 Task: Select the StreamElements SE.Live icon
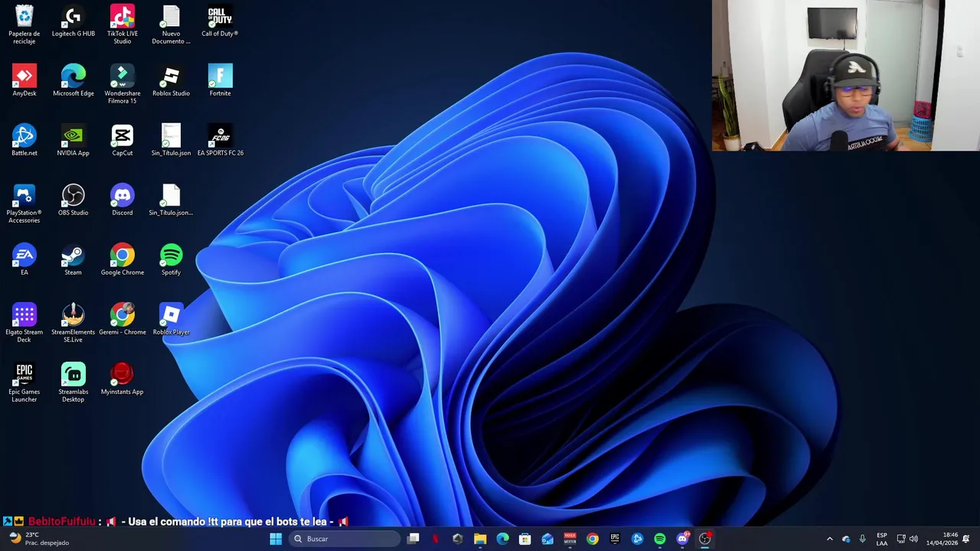click(x=73, y=323)
